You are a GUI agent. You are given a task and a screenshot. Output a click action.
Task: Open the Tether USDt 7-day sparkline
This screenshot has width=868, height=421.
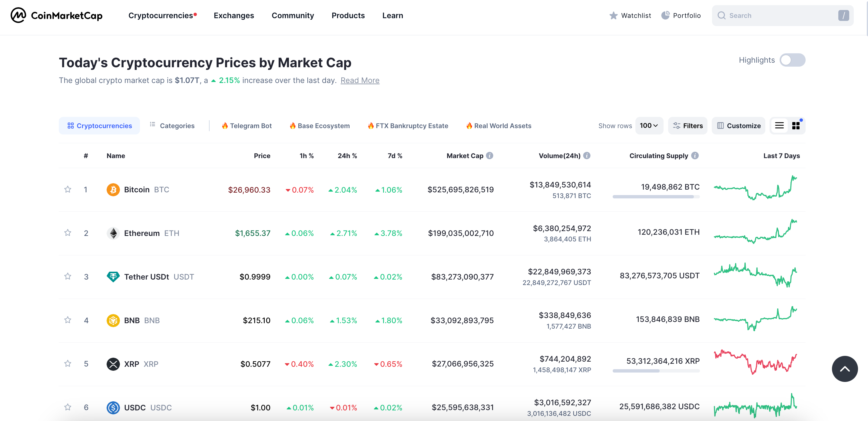pos(755,275)
